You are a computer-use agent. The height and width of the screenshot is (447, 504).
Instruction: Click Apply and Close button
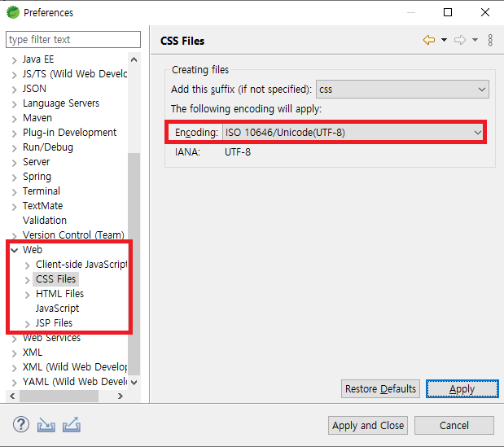point(368,426)
